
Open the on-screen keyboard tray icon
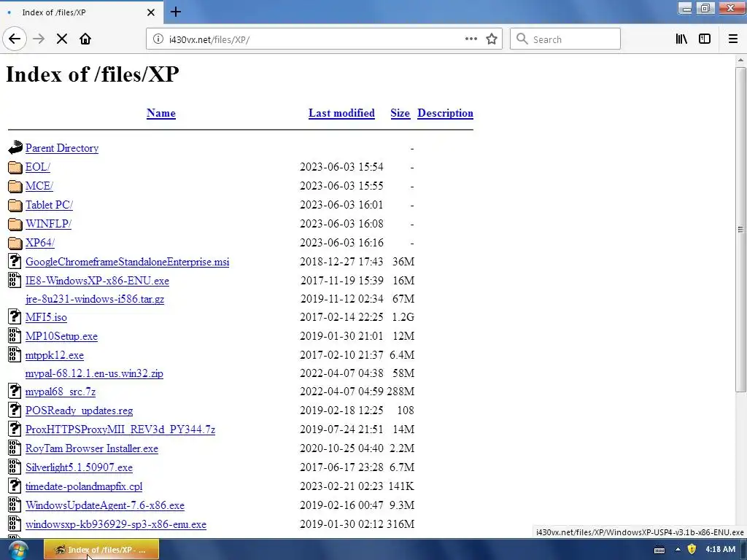pos(659,550)
